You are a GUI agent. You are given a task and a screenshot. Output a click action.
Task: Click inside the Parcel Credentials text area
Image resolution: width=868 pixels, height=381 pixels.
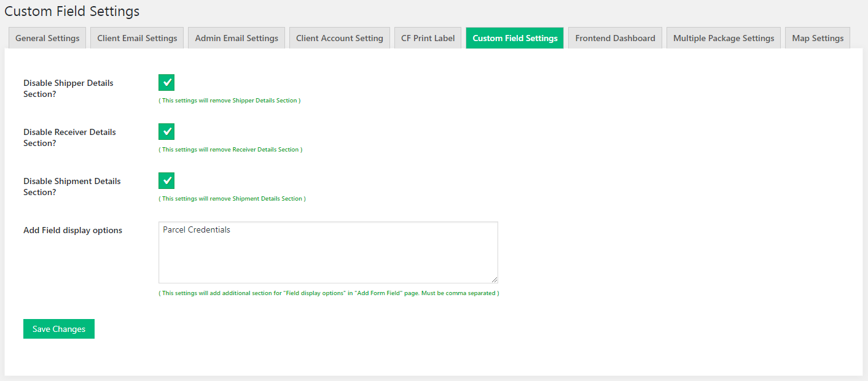(328, 252)
